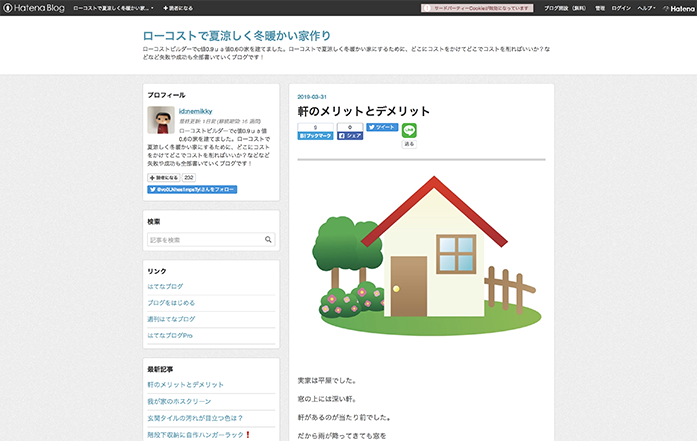Open the 週刊はてなブログ link
The height and width of the screenshot is (441, 697).
click(x=171, y=319)
